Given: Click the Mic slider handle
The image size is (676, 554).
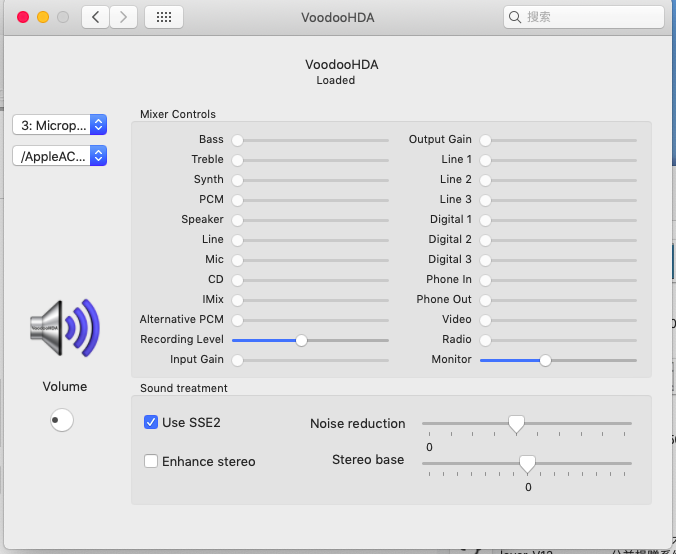Looking at the screenshot, I should (237, 260).
